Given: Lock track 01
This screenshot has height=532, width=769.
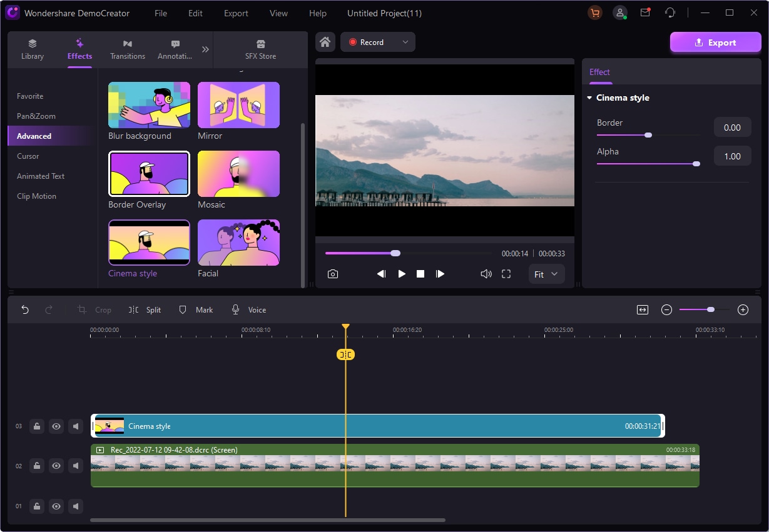Looking at the screenshot, I should tap(37, 506).
